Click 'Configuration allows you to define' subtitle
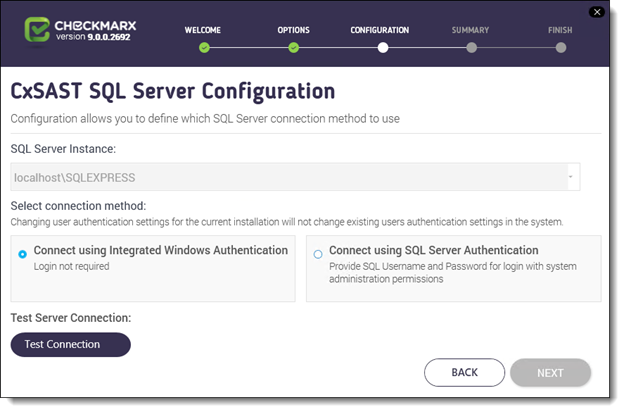The height and width of the screenshot is (412, 624). (x=205, y=119)
